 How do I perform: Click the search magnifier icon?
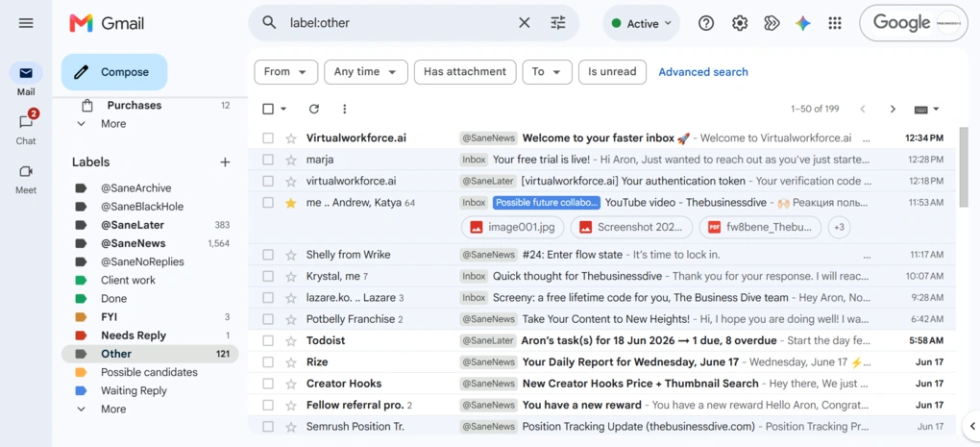pos(269,23)
